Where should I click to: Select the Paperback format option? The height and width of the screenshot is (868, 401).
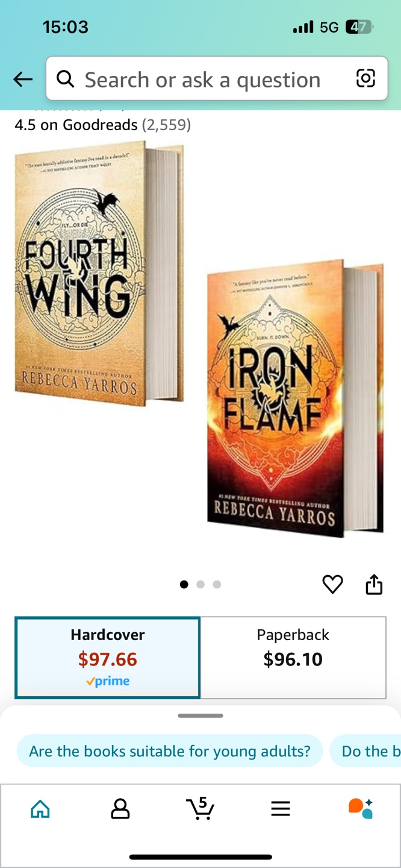click(x=293, y=658)
